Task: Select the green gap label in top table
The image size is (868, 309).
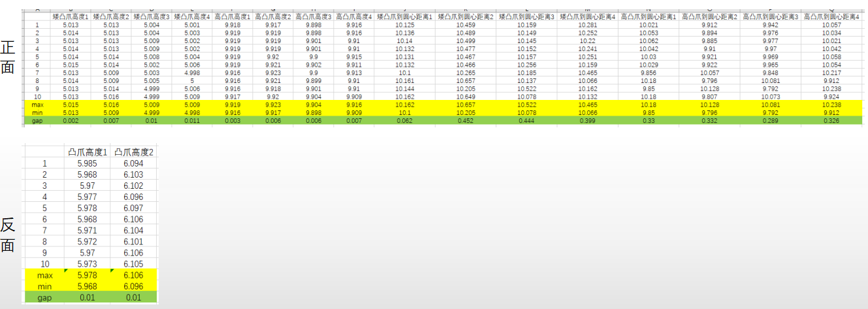Action: coord(37,120)
